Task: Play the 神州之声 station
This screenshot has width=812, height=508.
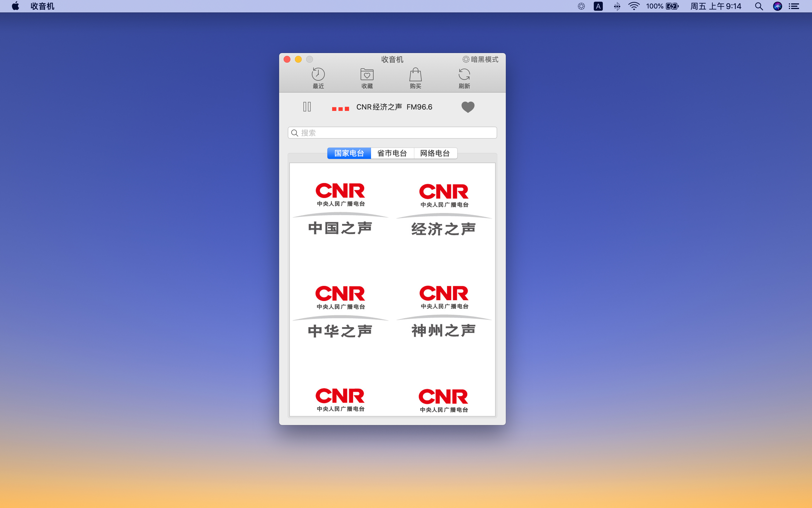Action: 444,312
